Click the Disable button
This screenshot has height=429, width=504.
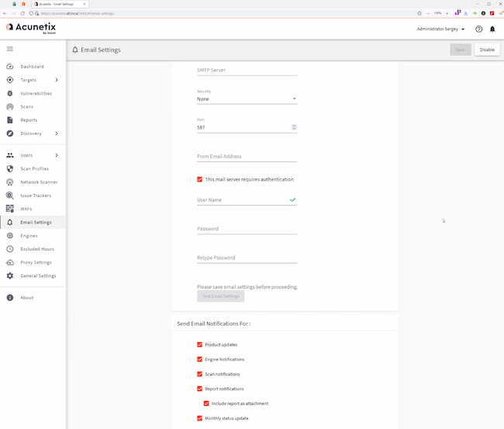coord(487,50)
